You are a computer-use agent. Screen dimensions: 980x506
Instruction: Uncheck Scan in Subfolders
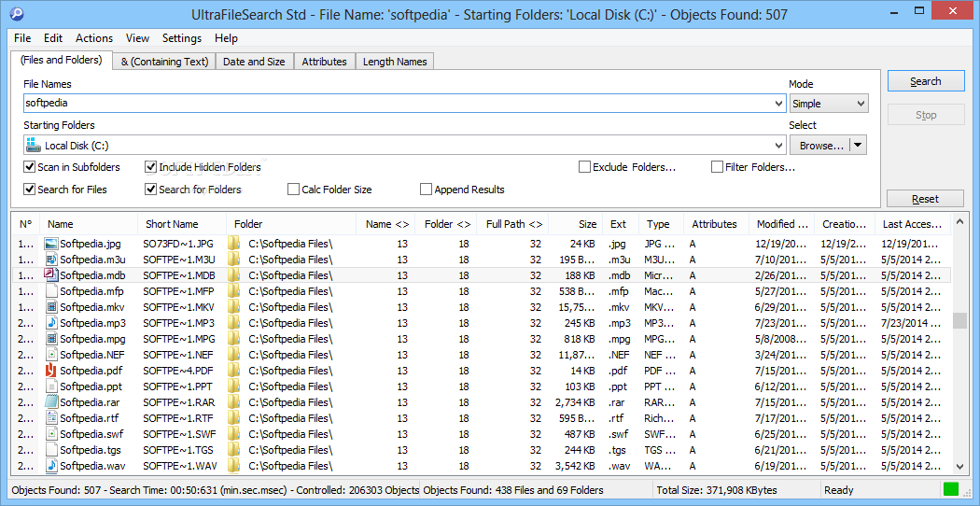point(29,167)
